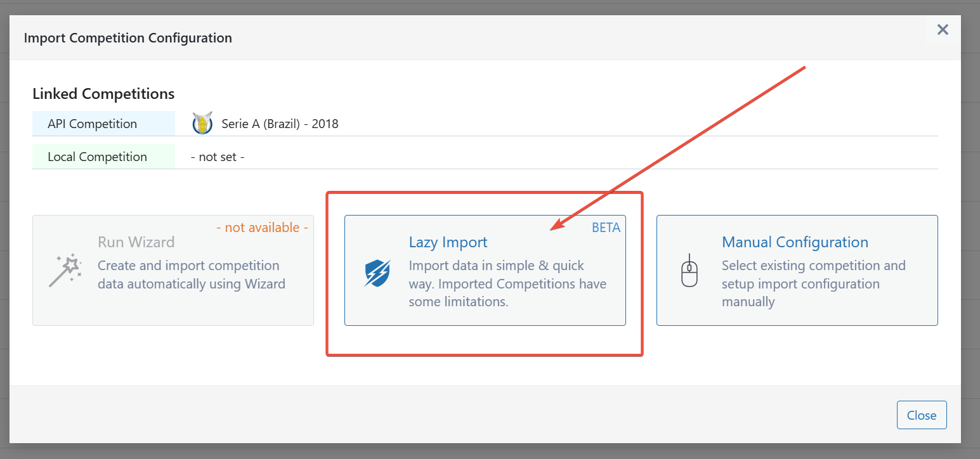Click the BETA badge on Lazy Import

(x=606, y=228)
